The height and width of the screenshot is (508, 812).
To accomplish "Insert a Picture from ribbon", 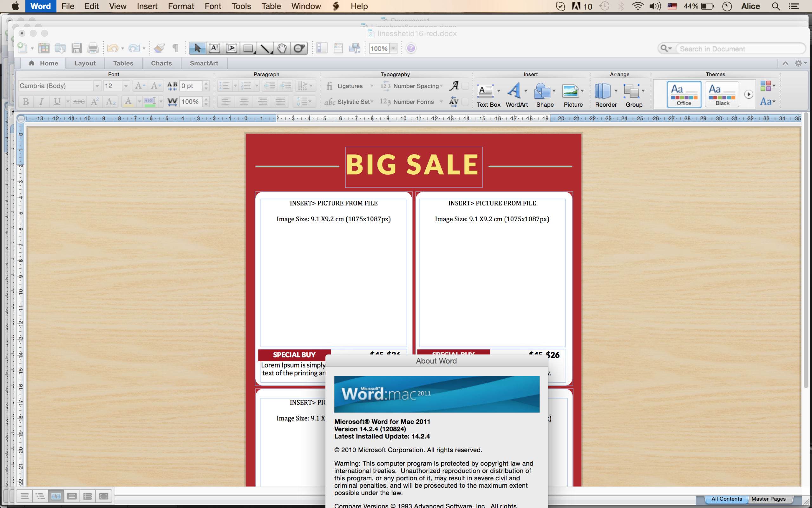I will click(573, 96).
